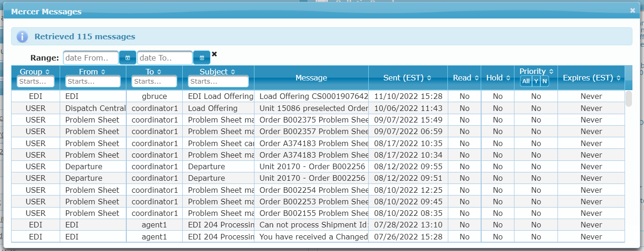Filter priority by N
Screen dimensions: 644x251
[x=545, y=81]
